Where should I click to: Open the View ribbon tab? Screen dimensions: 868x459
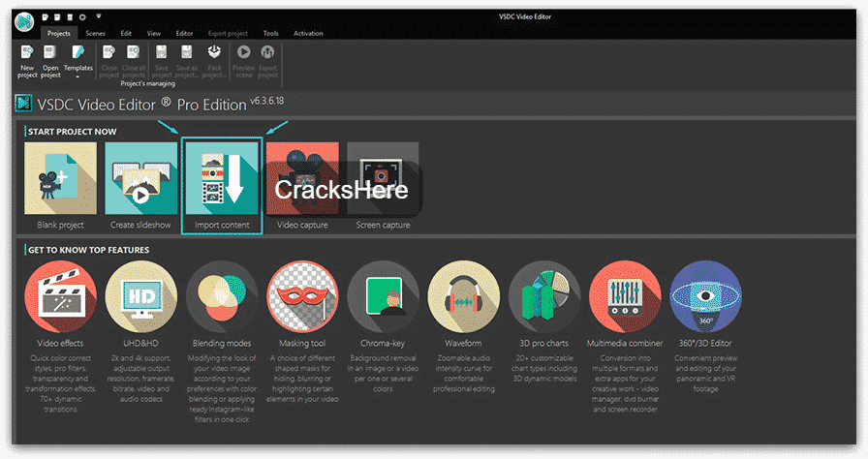[x=154, y=33]
